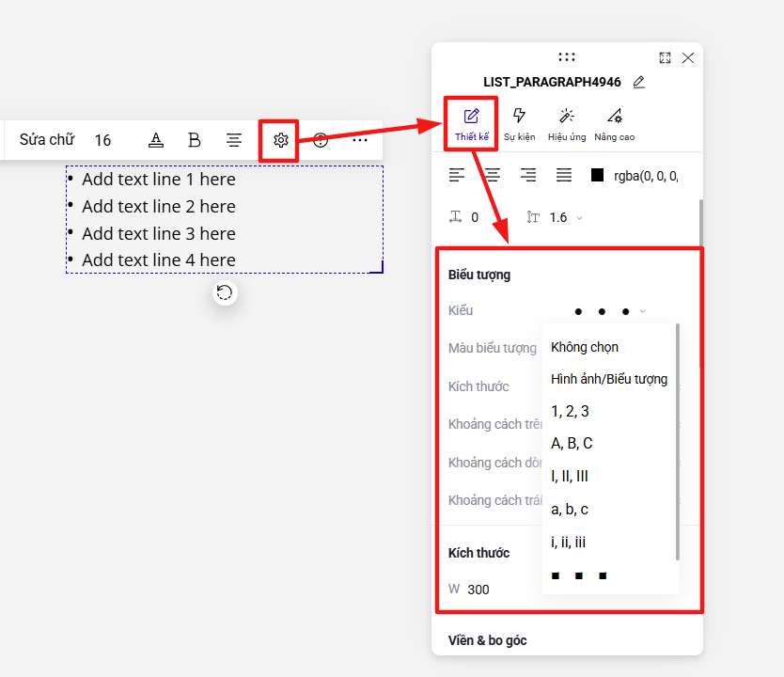This screenshot has width=784, height=677.
Task: Open more options ellipsis in the toolbar
Action: [x=360, y=140]
